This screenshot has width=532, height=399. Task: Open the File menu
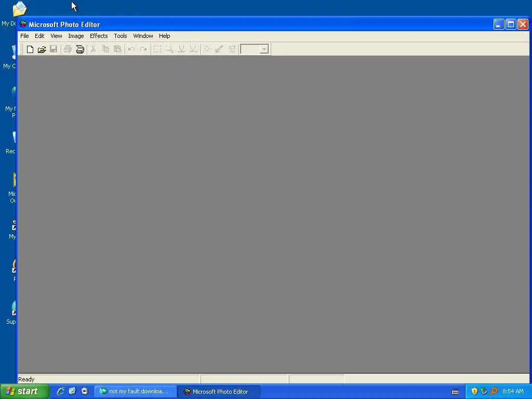tap(24, 36)
